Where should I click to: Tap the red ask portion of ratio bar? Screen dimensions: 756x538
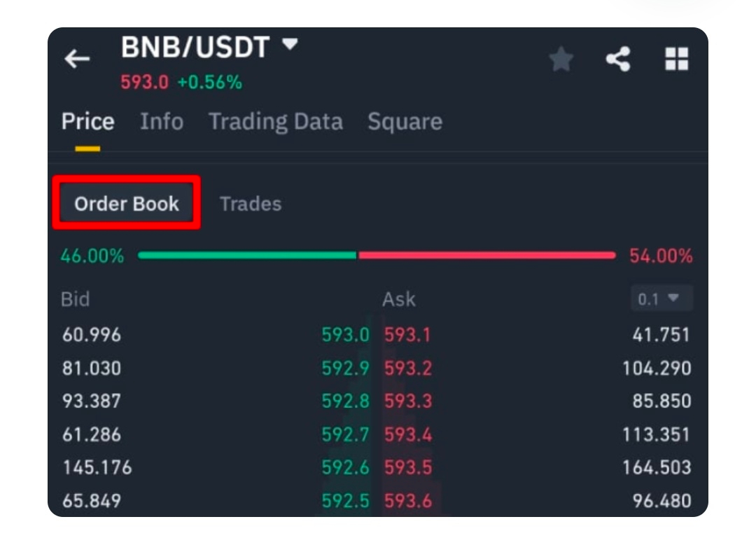coord(487,255)
